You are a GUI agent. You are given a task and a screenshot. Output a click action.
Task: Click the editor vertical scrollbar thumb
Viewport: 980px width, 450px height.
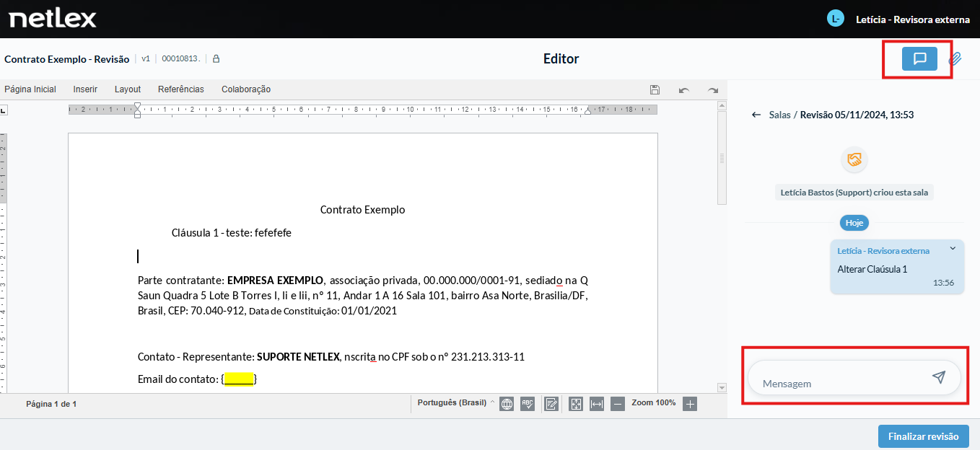(x=722, y=158)
